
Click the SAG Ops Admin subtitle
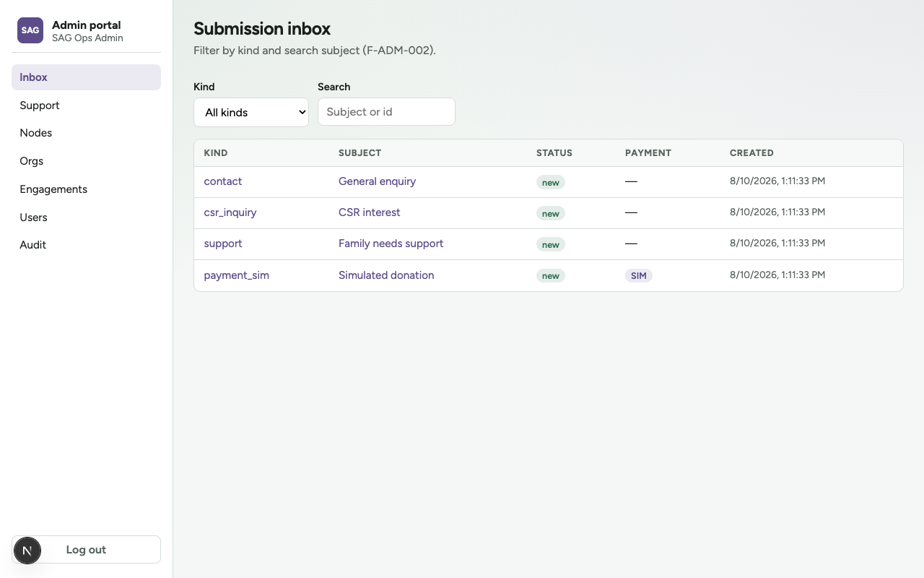pyautogui.click(x=87, y=38)
